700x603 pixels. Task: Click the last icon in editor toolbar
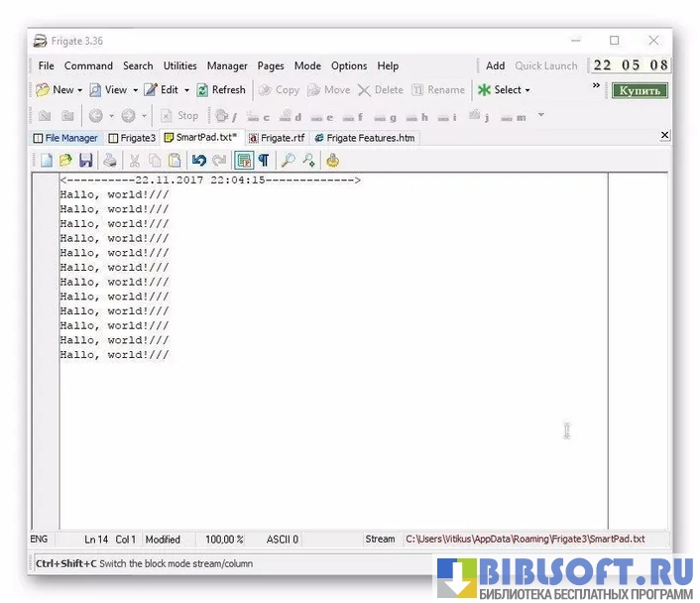(x=333, y=160)
